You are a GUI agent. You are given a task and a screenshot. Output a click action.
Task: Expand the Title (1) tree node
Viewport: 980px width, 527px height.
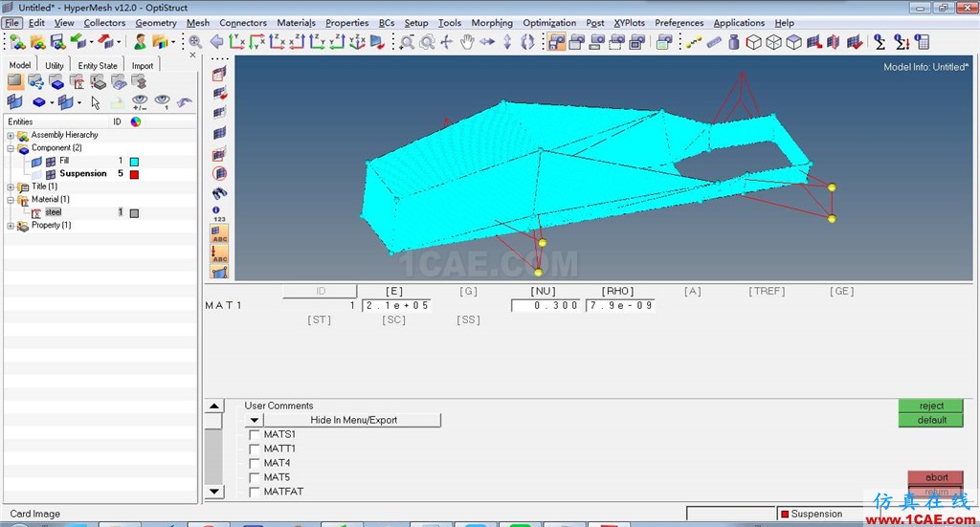(11, 187)
